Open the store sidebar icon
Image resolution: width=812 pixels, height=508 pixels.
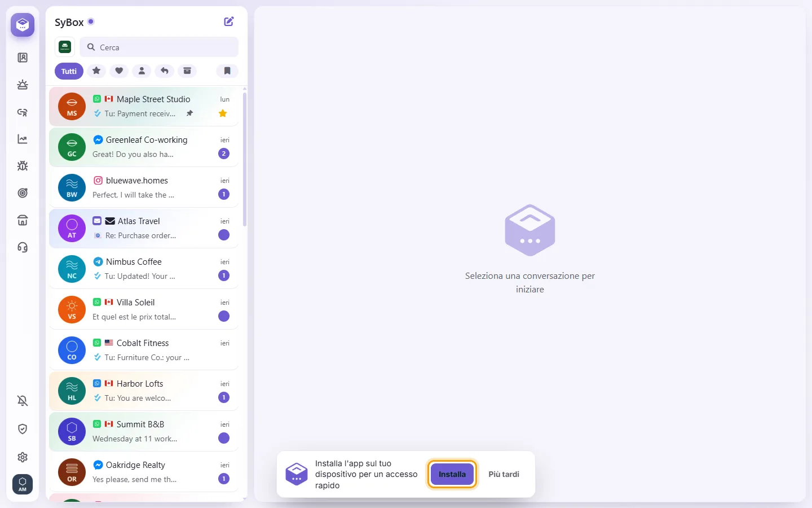coord(23,220)
